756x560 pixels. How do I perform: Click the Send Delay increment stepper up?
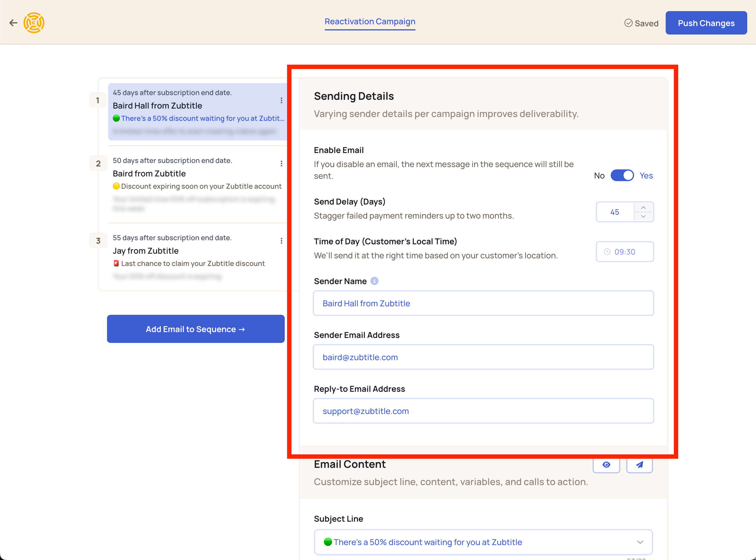pyautogui.click(x=644, y=208)
